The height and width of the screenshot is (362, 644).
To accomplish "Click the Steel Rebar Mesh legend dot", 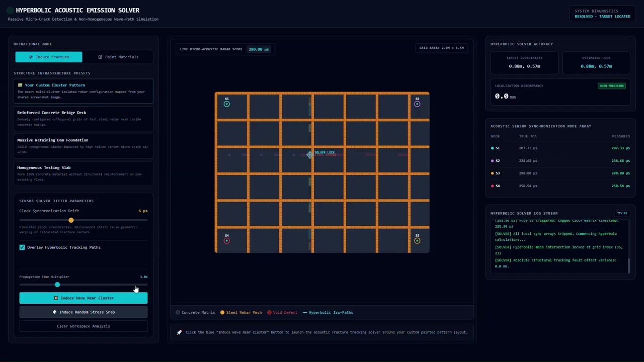I will (222, 313).
